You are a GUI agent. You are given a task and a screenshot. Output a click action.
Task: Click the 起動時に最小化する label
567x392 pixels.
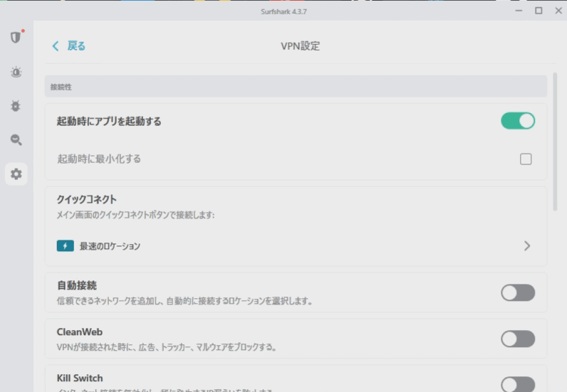click(x=99, y=159)
